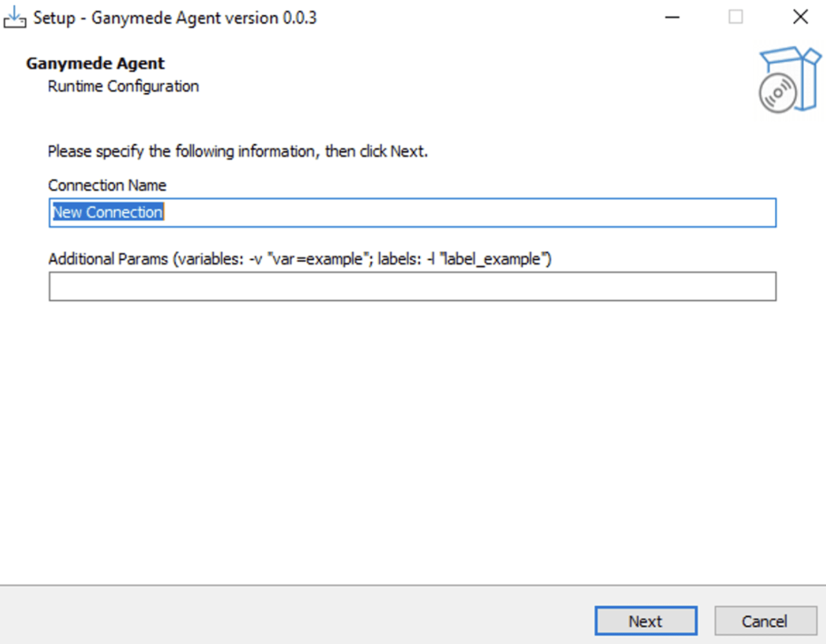Click the "Ganymede Agent" heading
The width and height of the screenshot is (826, 644).
tap(96, 63)
